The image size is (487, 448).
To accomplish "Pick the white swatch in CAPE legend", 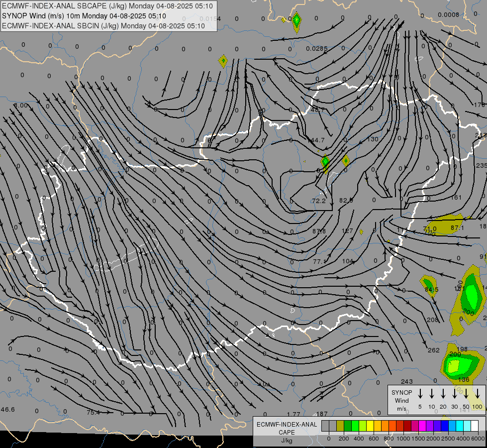I will click(475, 426).
